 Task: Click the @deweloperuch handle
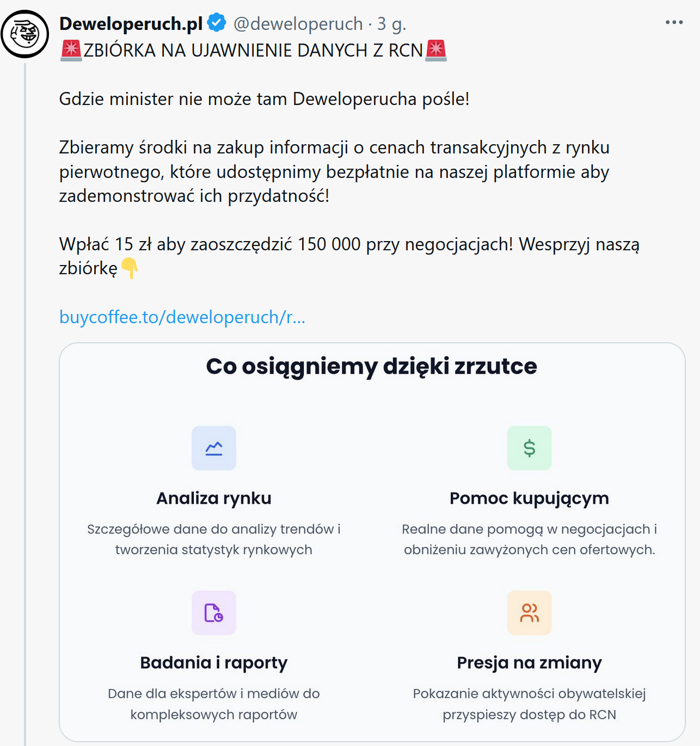[298, 23]
